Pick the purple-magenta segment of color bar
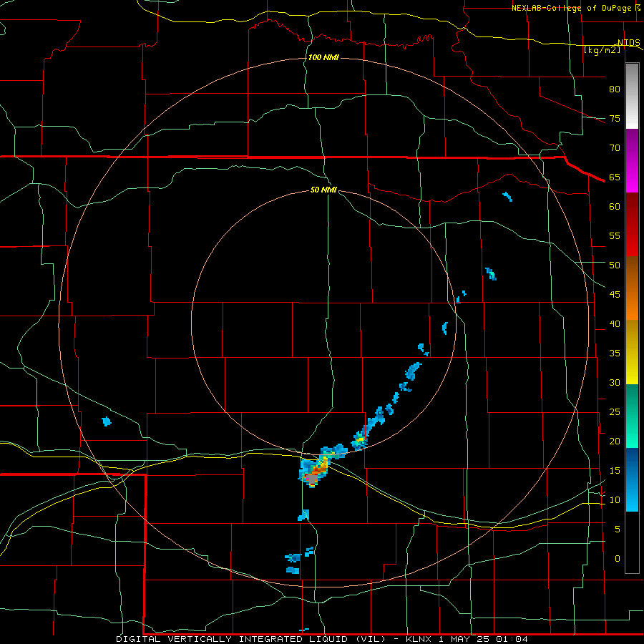Viewport: 644px width, 644px height. pyautogui.click(x=632, y=161)
